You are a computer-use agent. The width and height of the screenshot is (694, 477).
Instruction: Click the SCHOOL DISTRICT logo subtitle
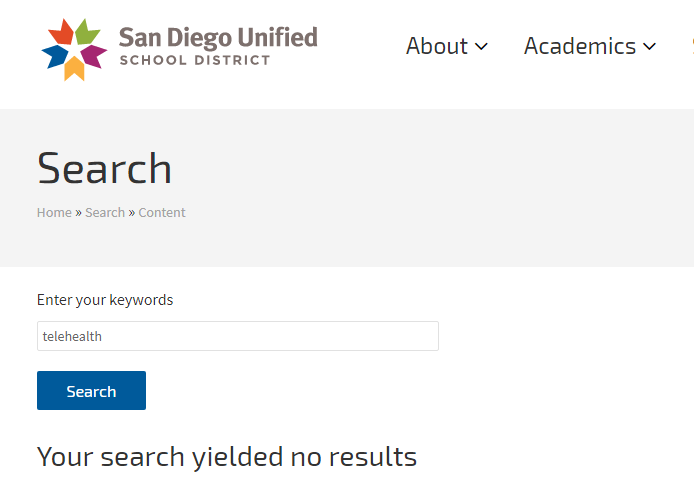pos(194,60)
